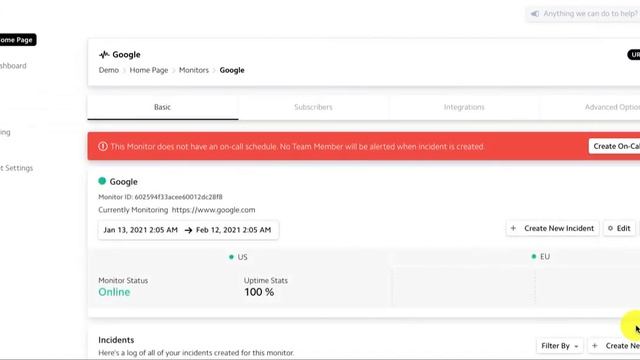Open the Advanced Options tab

click(590, 107)
